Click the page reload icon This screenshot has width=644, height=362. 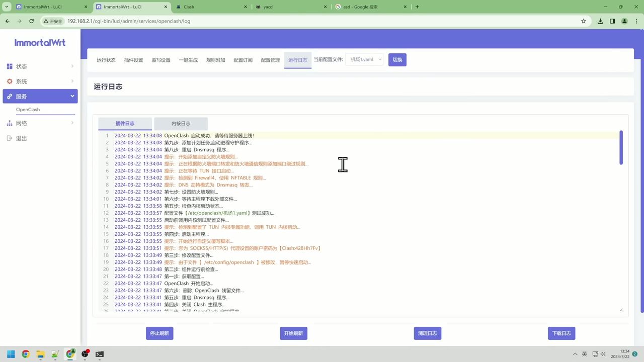[x=31, y=21]
